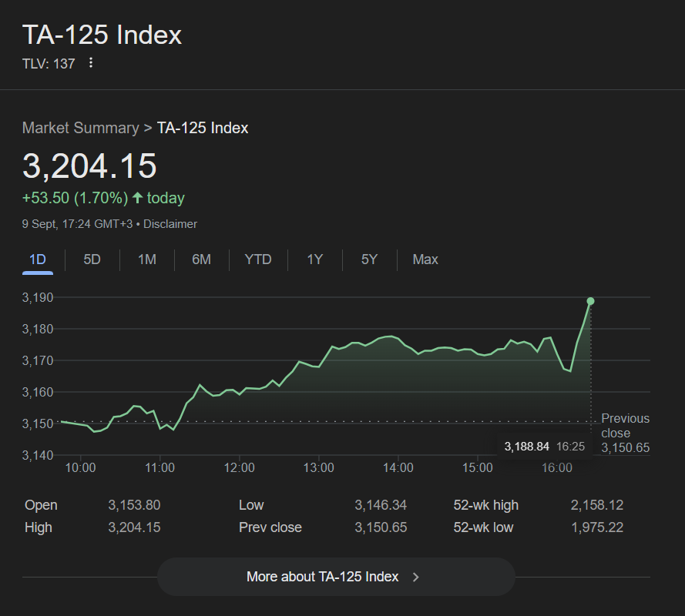
Task: Switch to the 6M time range tab
Action: coord(201,259)
